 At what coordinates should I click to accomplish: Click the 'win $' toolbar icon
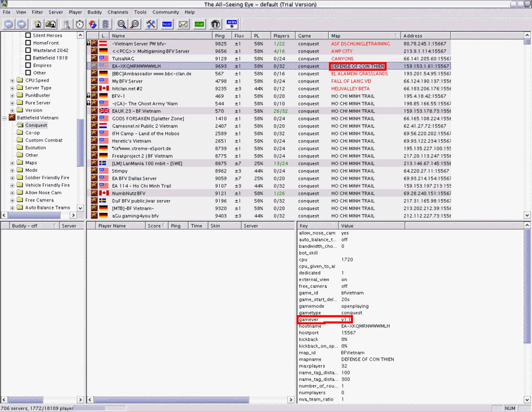coord(232,24)
